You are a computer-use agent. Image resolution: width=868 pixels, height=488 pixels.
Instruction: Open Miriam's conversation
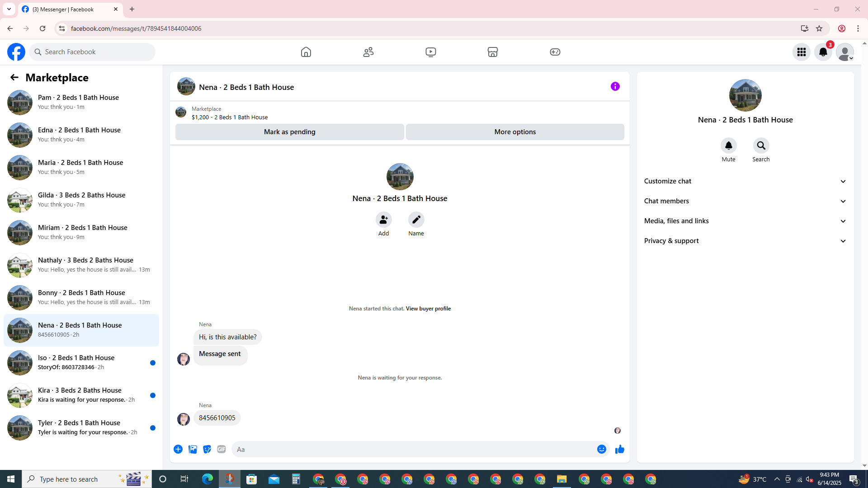[81, 233]
